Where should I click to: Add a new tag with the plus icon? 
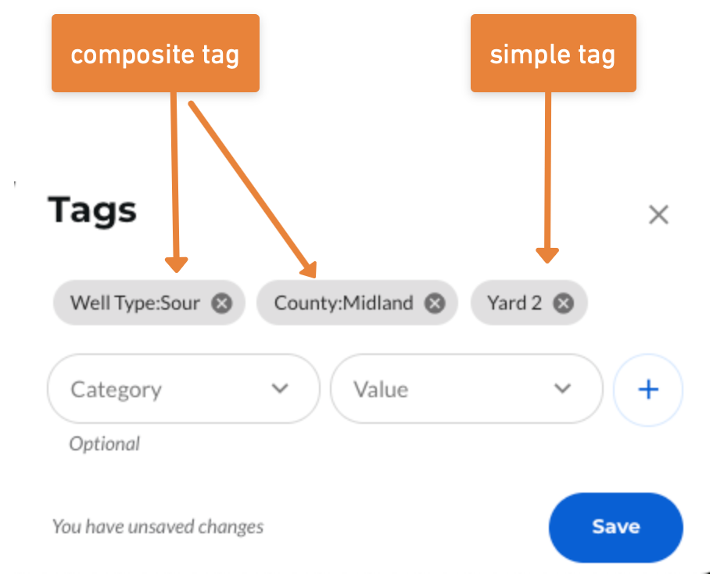point(647,389)
